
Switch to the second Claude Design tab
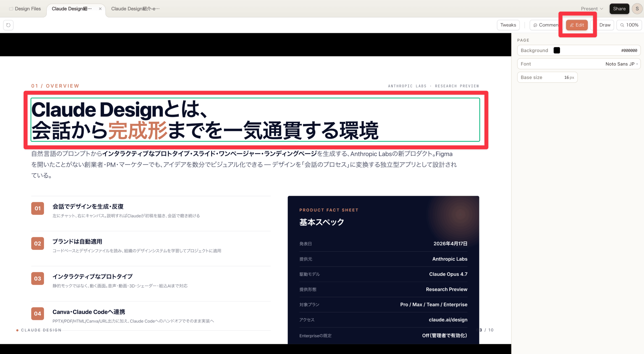pos(135,9)
